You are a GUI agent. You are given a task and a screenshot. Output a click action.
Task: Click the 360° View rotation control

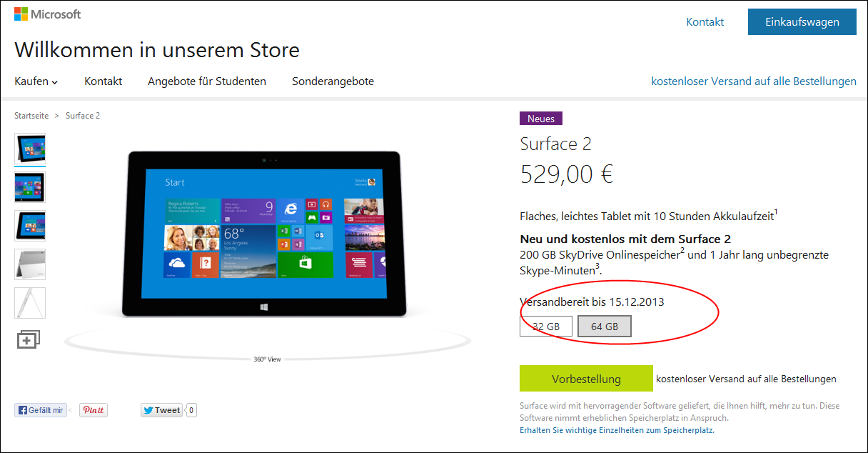267,359
